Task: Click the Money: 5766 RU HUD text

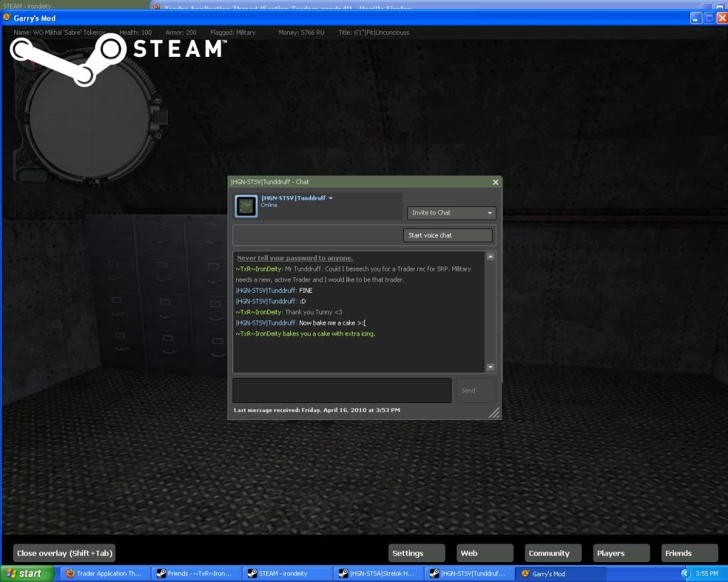Action: pos(301,33)
